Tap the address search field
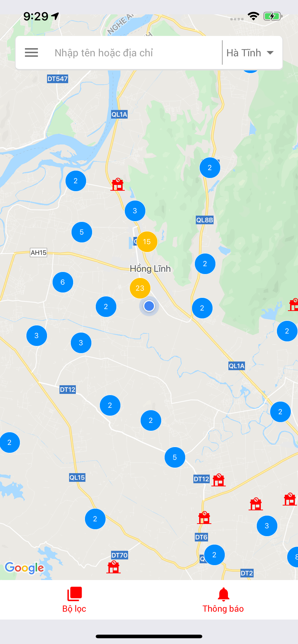This screenshot has width=298, height=644. pos(133,53)
